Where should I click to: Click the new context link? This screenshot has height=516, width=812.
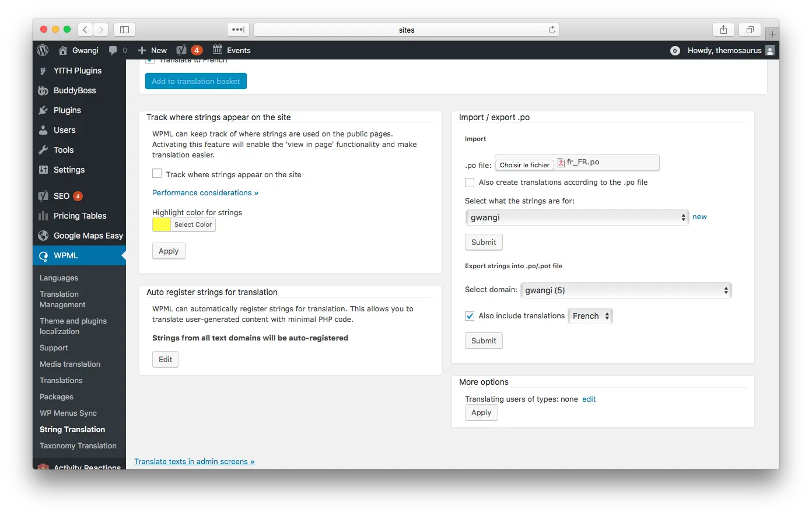point(699,217)
